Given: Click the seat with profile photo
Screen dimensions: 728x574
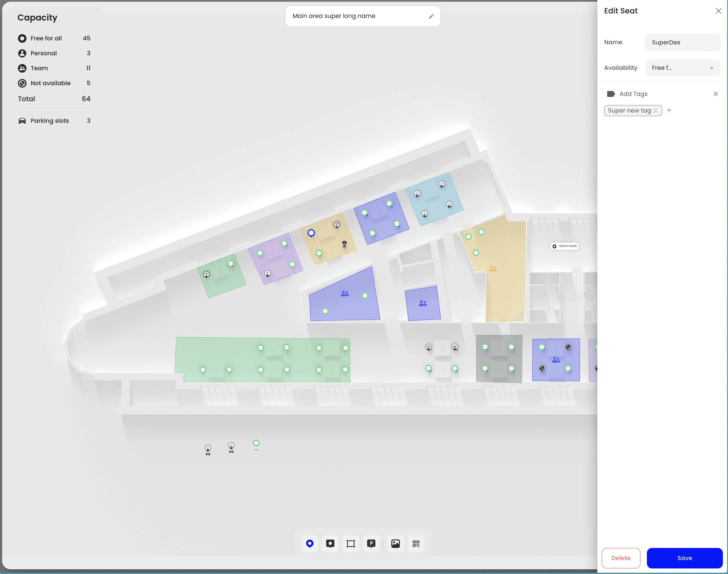Looking at the screenshot, I should 344,244.
